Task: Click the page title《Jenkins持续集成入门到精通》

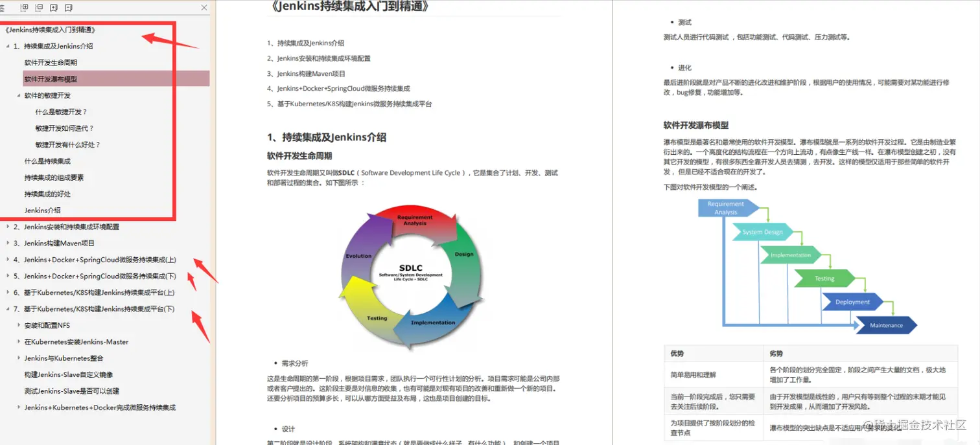Action: [x=349, y=6]
